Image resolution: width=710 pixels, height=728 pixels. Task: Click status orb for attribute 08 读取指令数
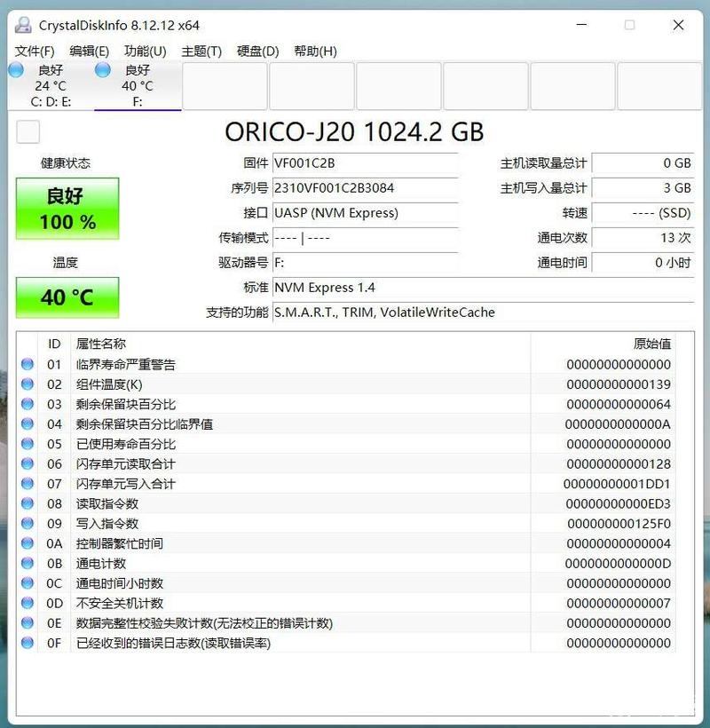click(x=28, y=503)
